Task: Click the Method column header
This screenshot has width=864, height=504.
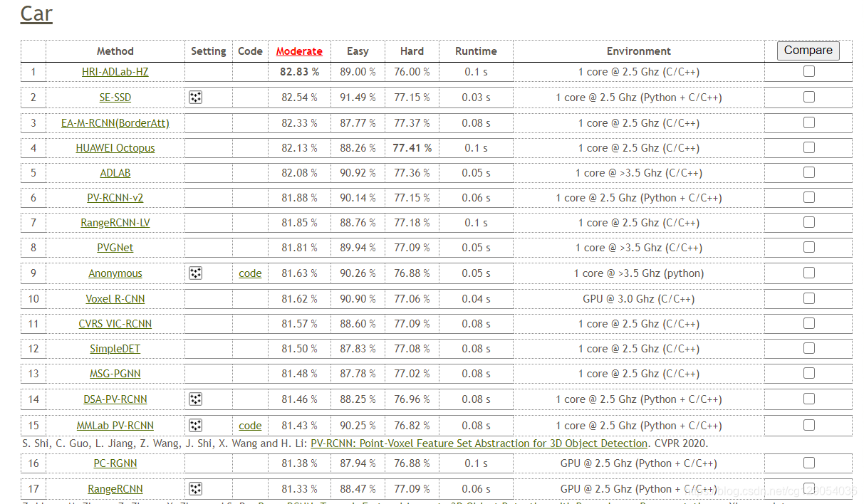Action: tap(115, 51)
